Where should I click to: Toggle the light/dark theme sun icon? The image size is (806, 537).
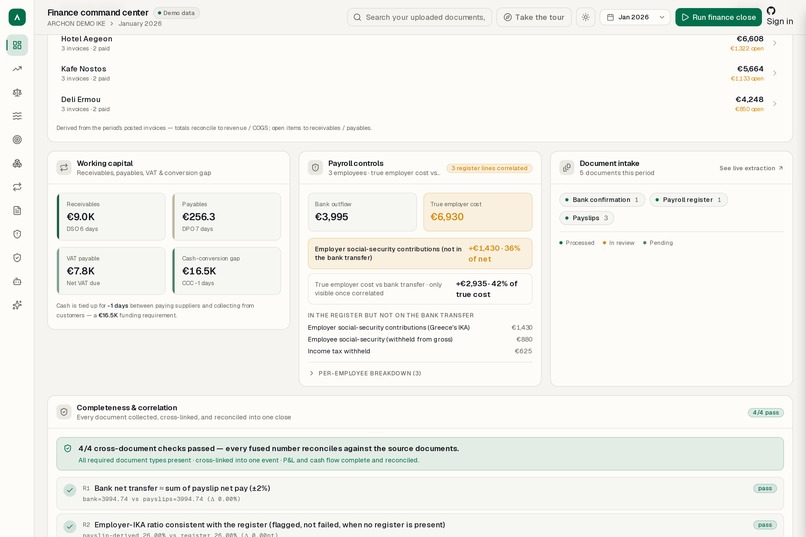585,17
